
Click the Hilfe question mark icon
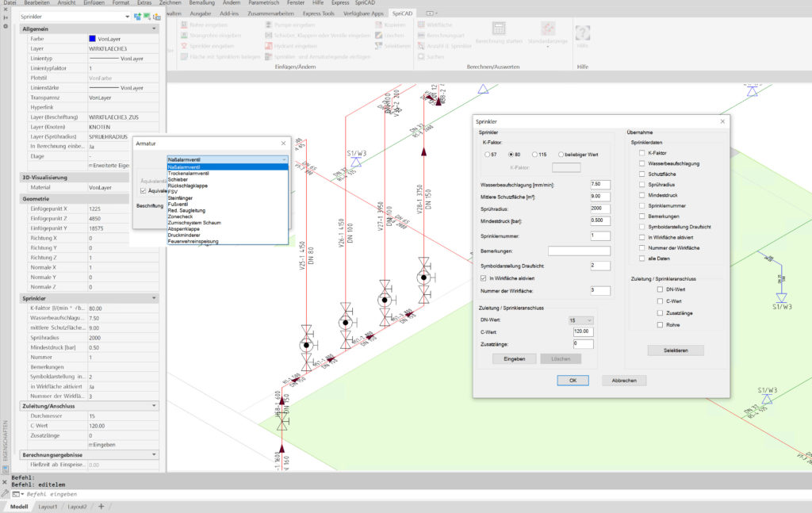click(583, 33)
